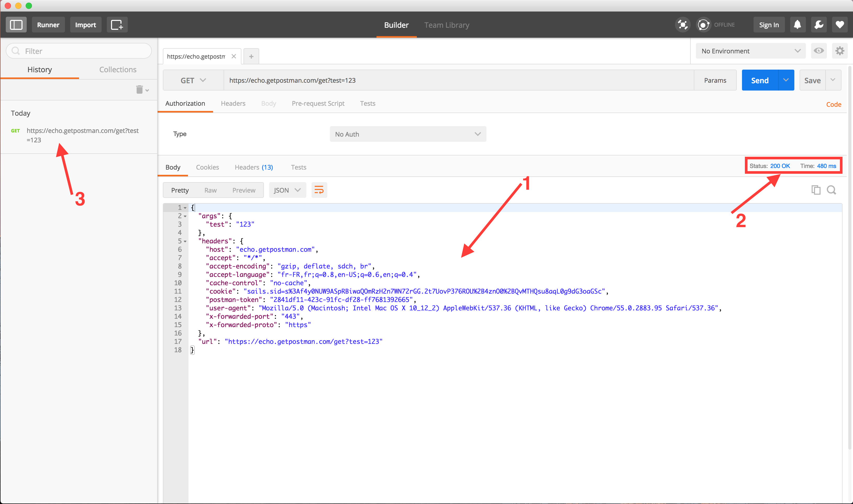Screen dimensions: 853x504
Task: Open the response Body tab
Action: (x=173, y=167)
